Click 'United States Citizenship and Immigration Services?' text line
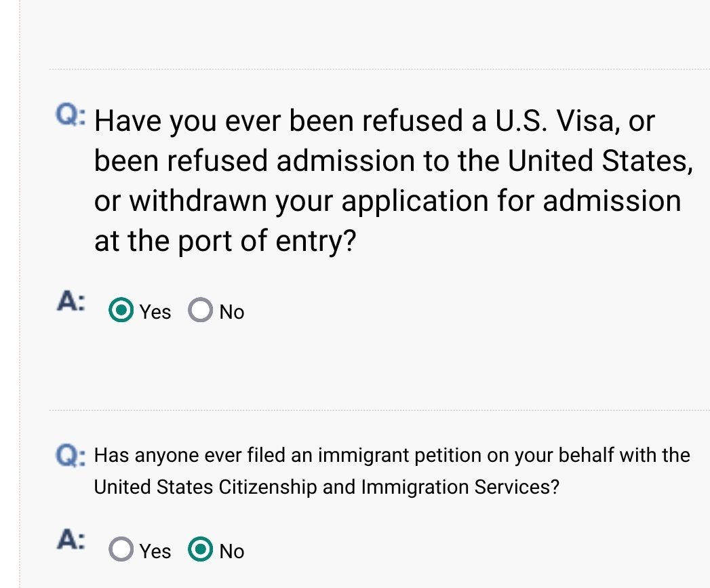 (x=326, y=487)
